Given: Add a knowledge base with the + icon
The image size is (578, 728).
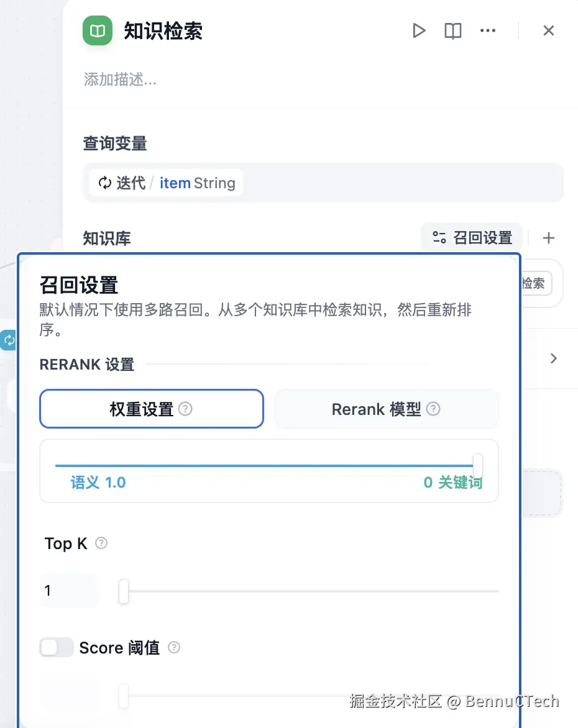Looking at the screenshot, I should point(549,237).
